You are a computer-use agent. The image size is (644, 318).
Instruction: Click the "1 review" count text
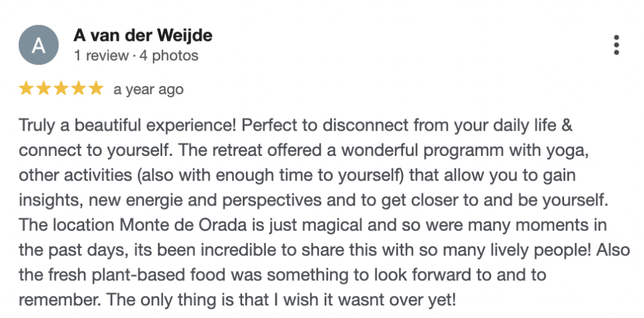coord(101,55)
